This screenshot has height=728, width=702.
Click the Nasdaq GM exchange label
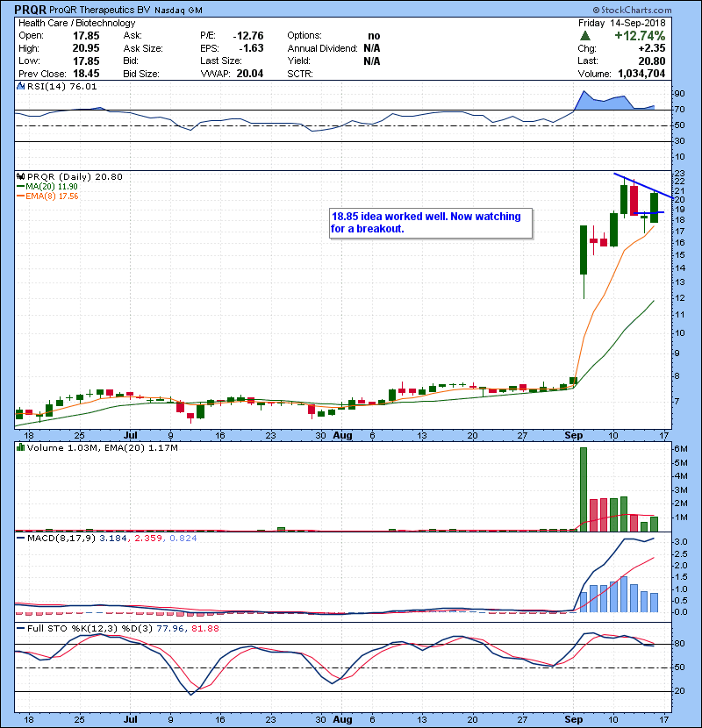[x=178, y=11]
